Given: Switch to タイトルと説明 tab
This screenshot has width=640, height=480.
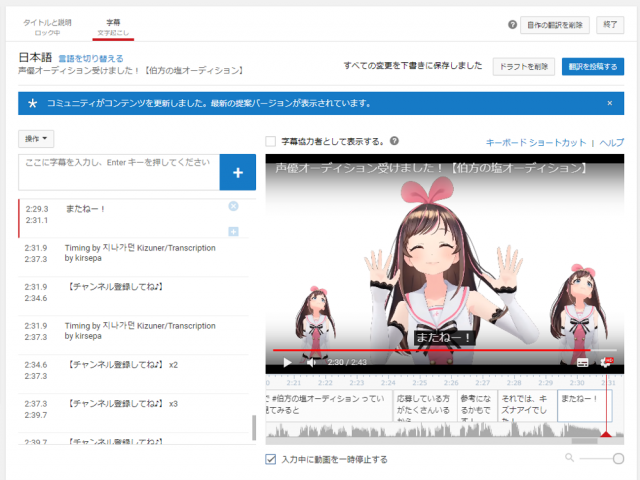Looking at the screenshot, I should tap(47, 27).
